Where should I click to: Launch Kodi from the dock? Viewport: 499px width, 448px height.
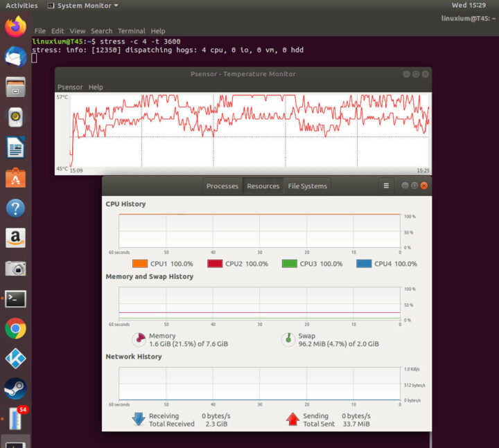(x=15, y=358)
